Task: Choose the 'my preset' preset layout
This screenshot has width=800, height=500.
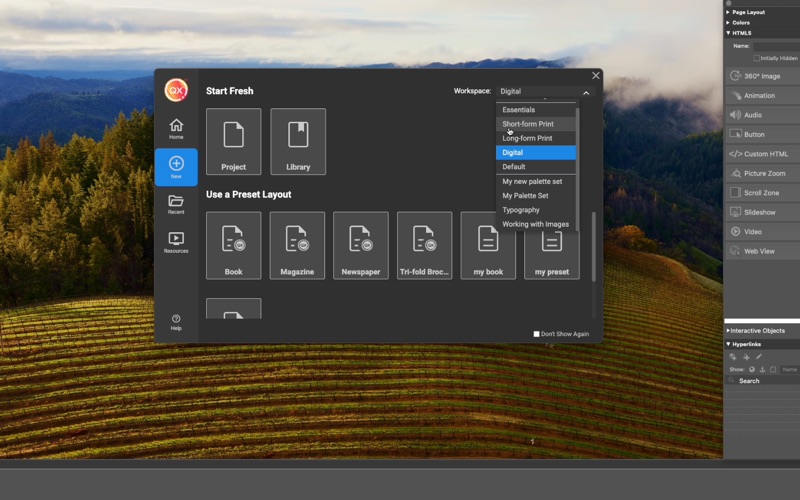Action: pyautogui.click(x=552, y=255)
